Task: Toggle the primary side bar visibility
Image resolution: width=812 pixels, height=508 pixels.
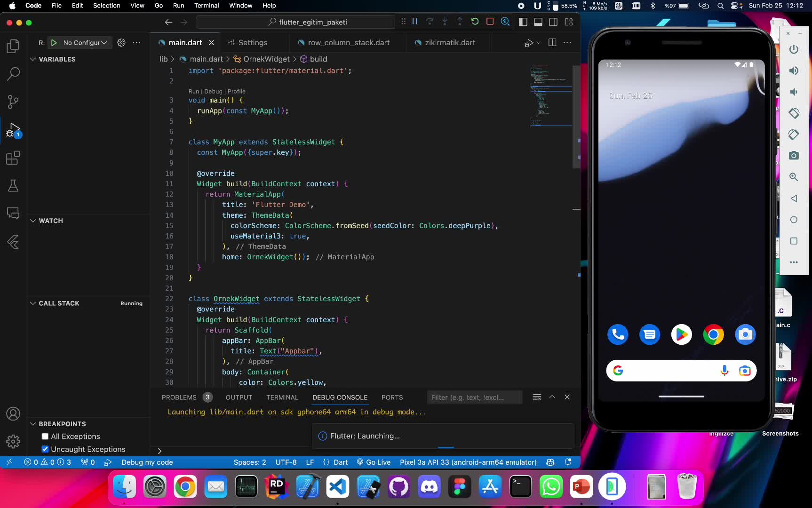Action: [x=523, y=22]
